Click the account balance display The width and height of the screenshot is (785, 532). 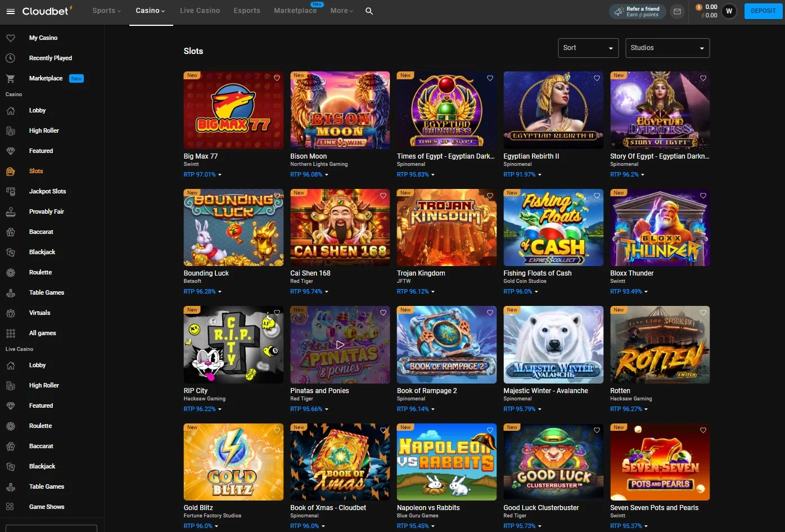[x=707, y=11]
